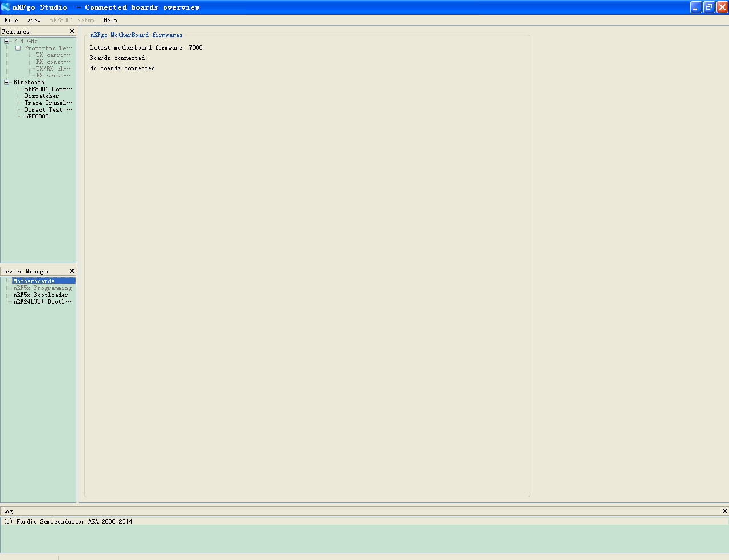Open the Help menu
The width and height of the screenshot is (729, 560).
point(110,20)
